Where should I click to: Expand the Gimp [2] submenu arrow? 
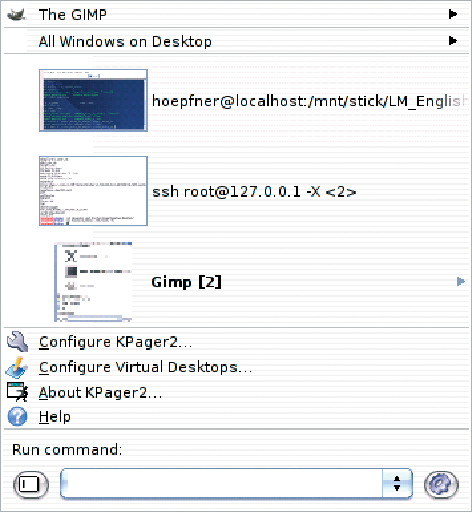[x=460, y=282]
